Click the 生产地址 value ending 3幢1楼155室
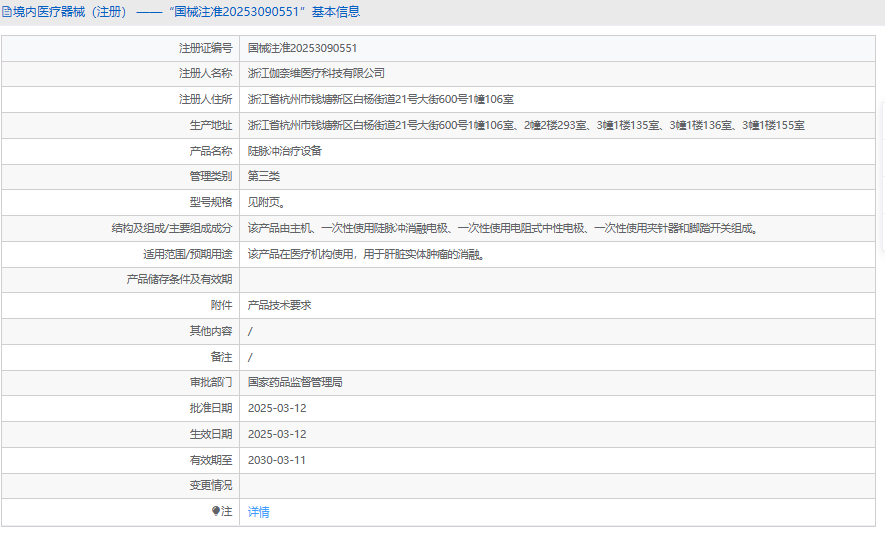The width and height of the screenshot is (885, 536). (x=526, y=125)
